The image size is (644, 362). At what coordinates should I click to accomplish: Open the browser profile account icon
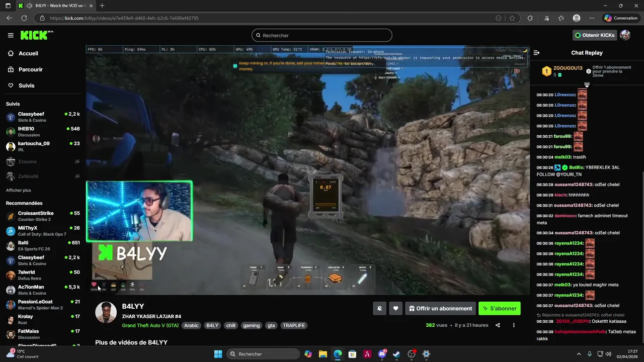click(577, 18)
